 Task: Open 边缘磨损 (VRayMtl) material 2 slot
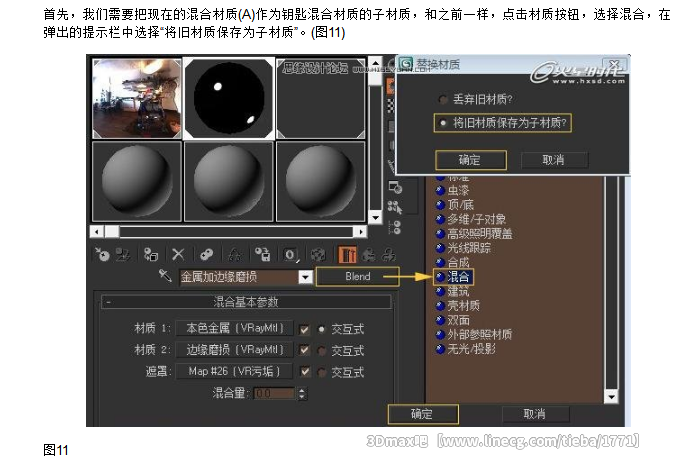pyautogui.click(x=235, y=350)
